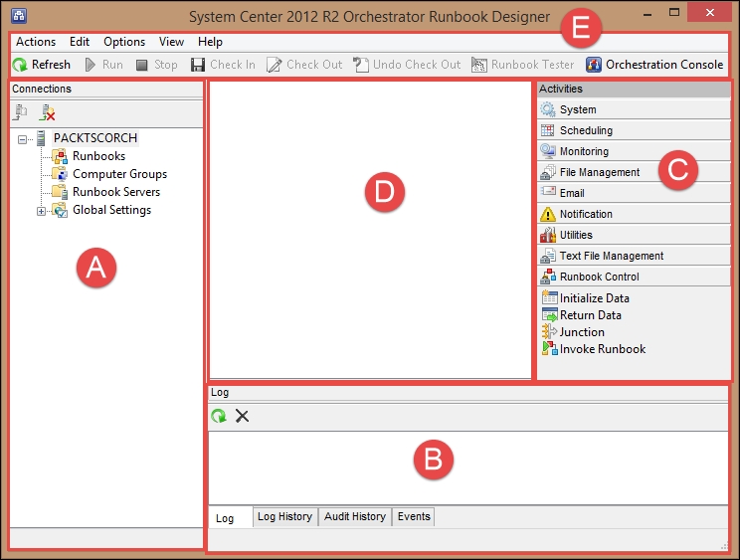This screenshot has width=740, height=560.
Task: Click the Check Out pencil icon
Action: click(x=275, y=65)
